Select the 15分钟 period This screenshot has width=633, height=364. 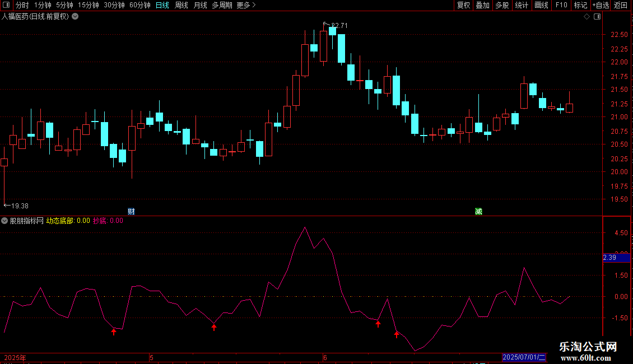pos(88,5)
